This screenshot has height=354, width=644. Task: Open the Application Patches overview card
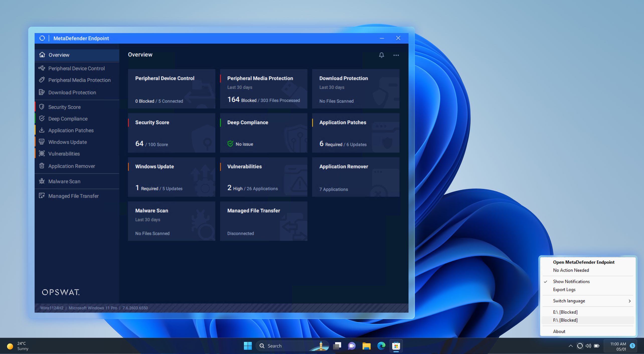click(x=355, y=133)
